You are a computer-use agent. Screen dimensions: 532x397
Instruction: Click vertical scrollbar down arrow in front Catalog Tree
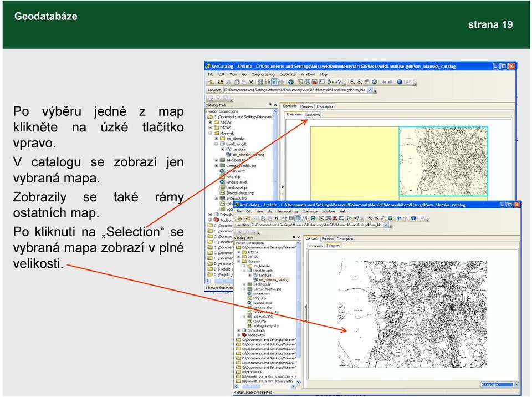pyautogui.click(x=299, y=381)
